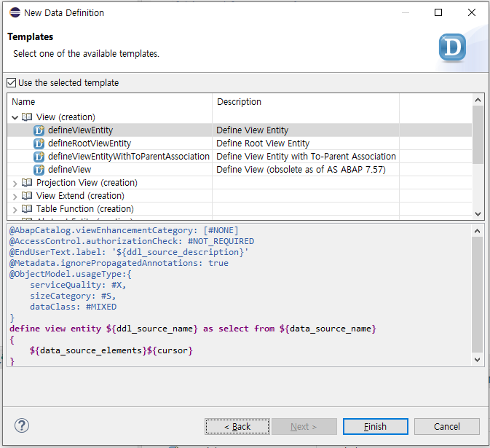Expand the View Extend (creation) category
The width and height of the screenshot is (490, 448).
pos(15,196)
